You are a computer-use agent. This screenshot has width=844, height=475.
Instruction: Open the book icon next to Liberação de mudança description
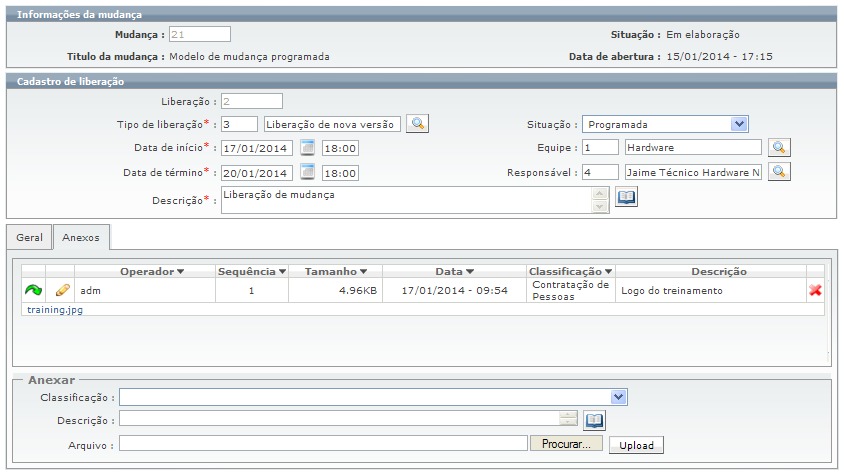pyautogui.click(x=626, y=198)
